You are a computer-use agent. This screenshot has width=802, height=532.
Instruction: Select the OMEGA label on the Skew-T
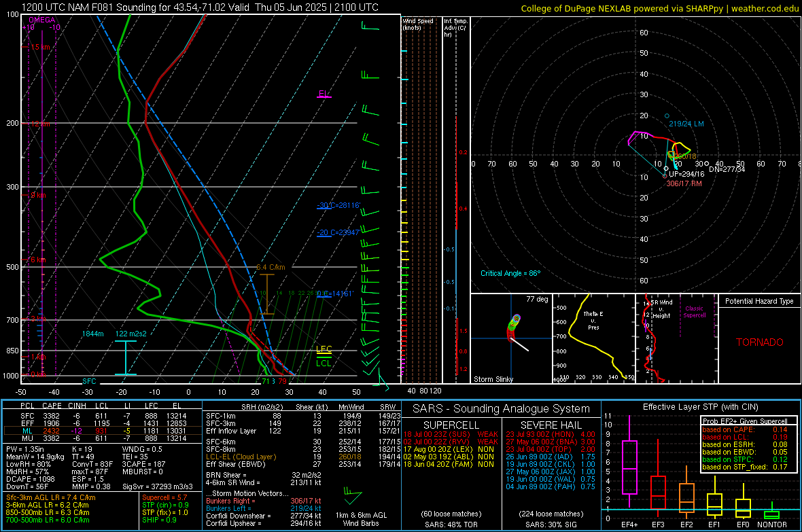(41, 20)
